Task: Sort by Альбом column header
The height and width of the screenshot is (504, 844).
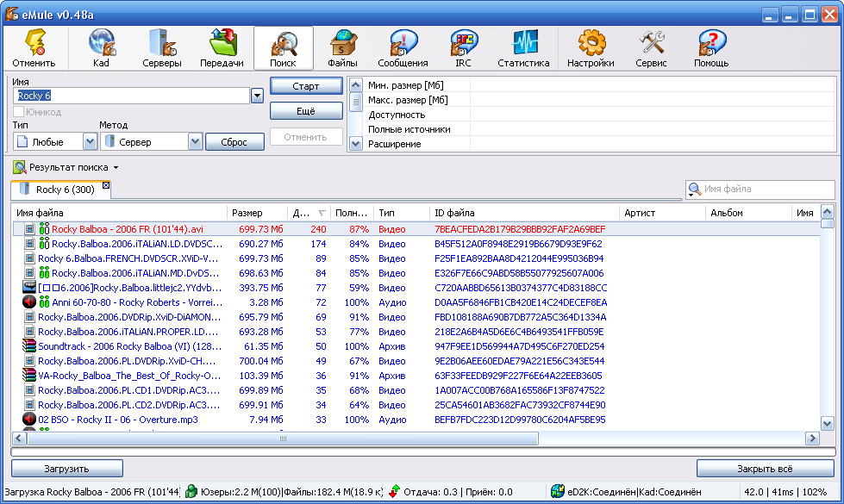Action: click(748, 213)
